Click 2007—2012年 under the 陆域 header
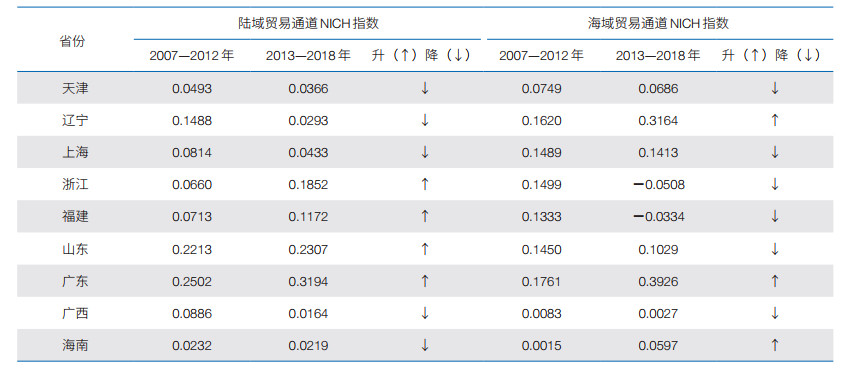The height and width of the screenshot is (370, 855). (x=192, y=56)
